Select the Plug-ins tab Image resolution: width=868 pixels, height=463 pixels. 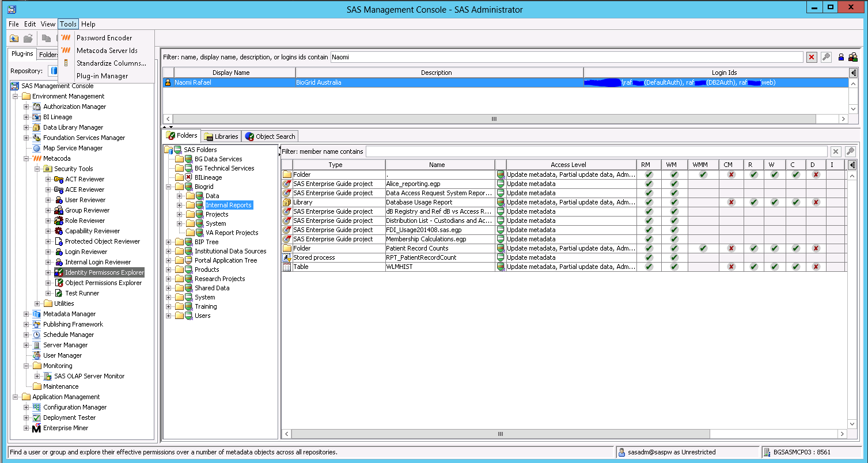(x=23, y=54)
